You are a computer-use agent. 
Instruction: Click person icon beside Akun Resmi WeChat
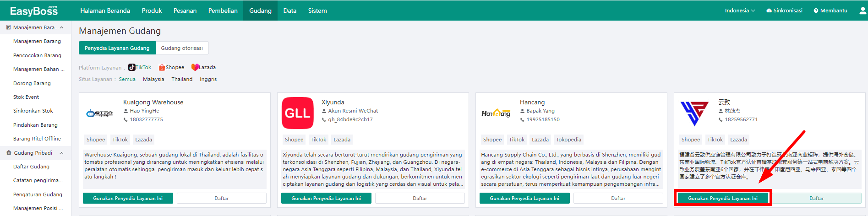(x=324, y=111)
